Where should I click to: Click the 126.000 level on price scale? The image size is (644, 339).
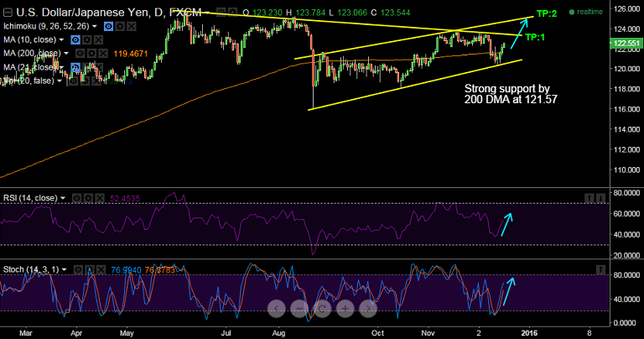click(x=627, y=8)
